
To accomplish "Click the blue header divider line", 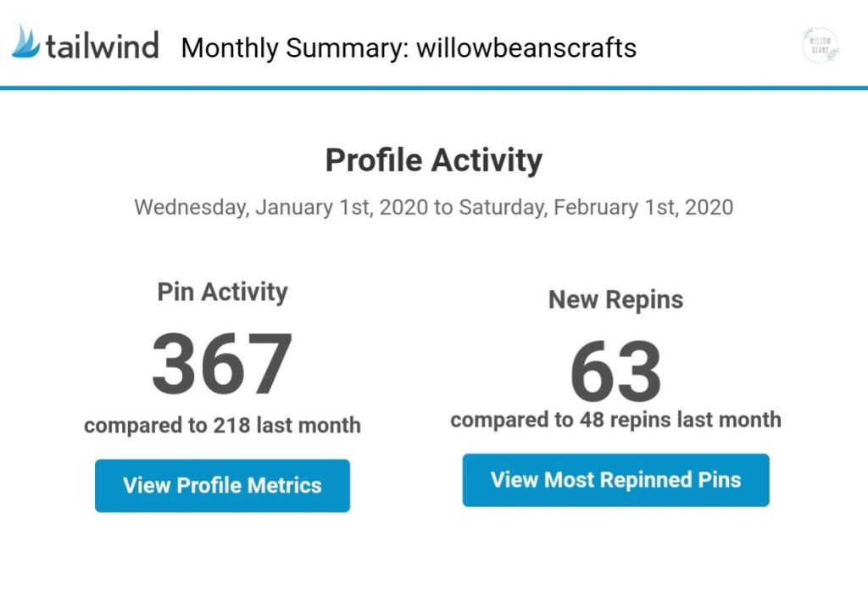I will point(434,87).
